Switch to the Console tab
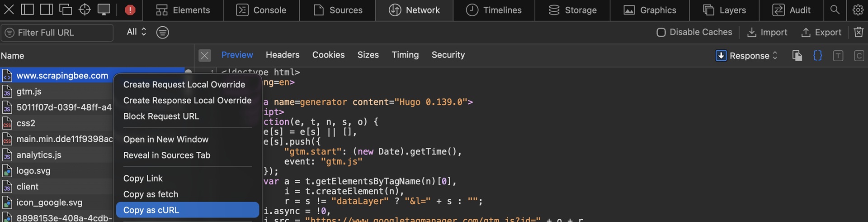The height and width of the screenshot is (222, 868). tap(261, 10)
